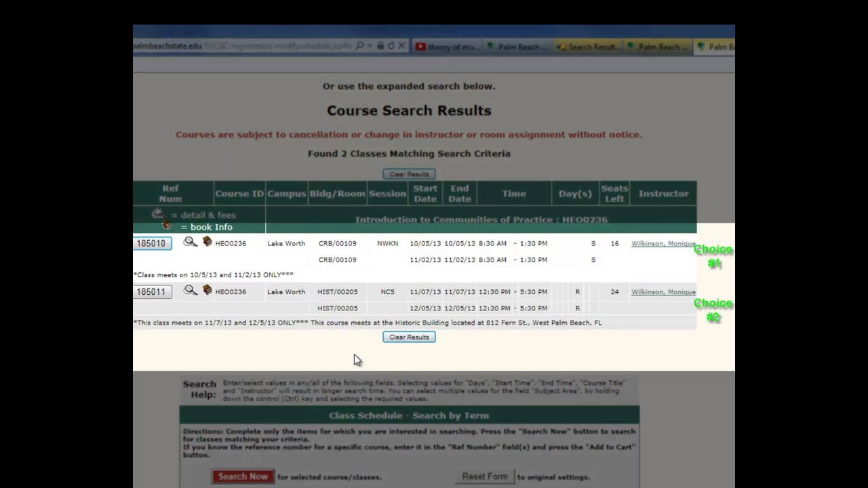Image resolution: width=868 pixels, height=488 pixels.
Task: Open instructor link for class 185010
Action: (x=663, y=243)
